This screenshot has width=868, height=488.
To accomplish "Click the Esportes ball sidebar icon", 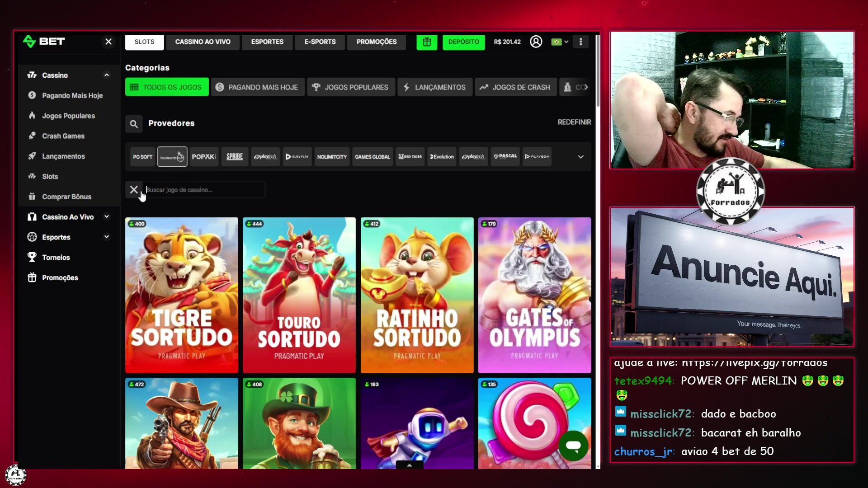I will (x=32, y=237).
